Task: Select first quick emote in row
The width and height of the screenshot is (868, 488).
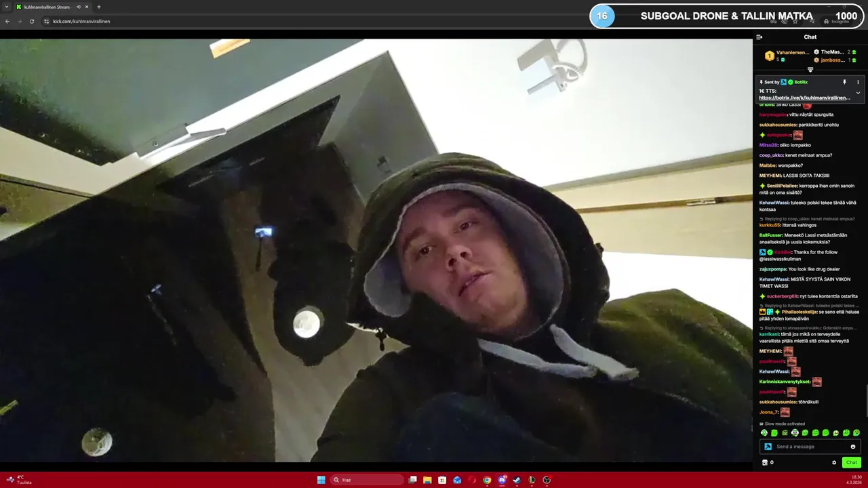Action: [x=764, y=432]
